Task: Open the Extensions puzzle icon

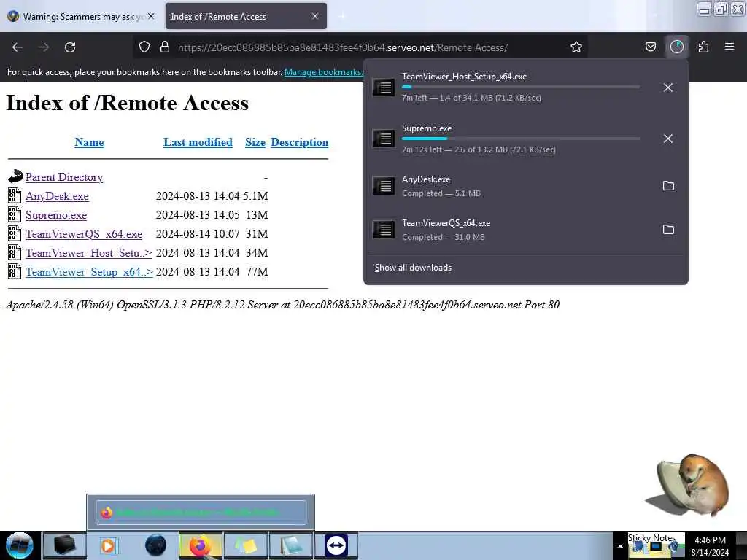Action: pos(703,47)
